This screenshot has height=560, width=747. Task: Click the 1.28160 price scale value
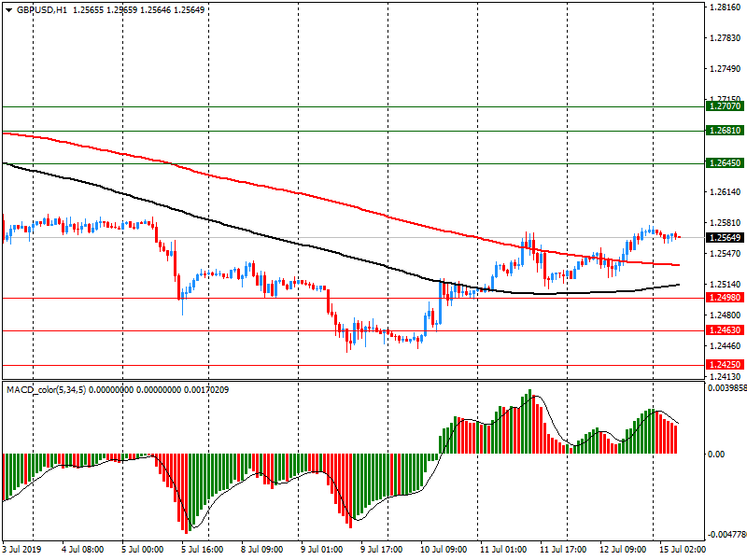click(726, 7)
